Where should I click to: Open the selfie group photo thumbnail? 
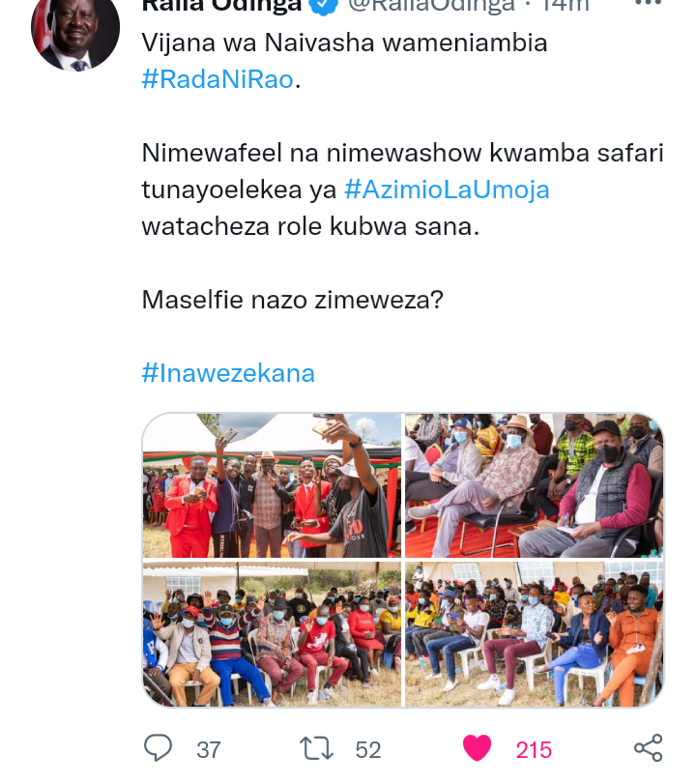272,485
